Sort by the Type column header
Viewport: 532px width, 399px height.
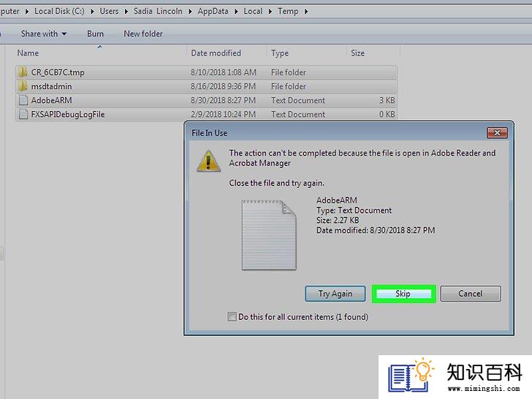pos(280,53)
